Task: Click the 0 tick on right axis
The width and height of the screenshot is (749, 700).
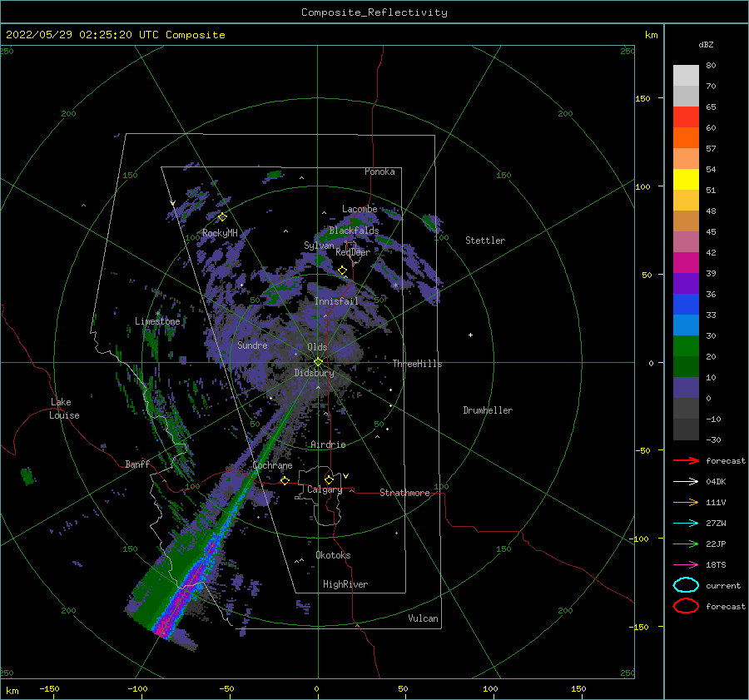Action: tap(651, 363)
